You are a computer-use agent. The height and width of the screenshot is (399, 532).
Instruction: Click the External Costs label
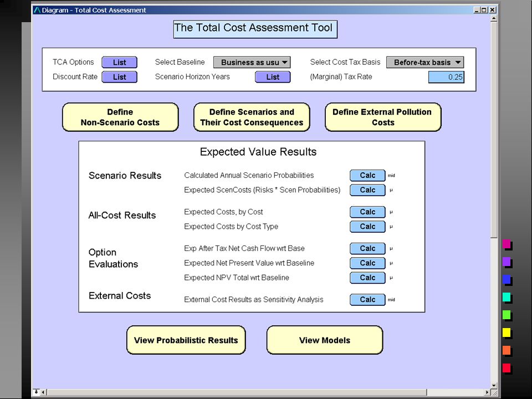pos(120,295)
